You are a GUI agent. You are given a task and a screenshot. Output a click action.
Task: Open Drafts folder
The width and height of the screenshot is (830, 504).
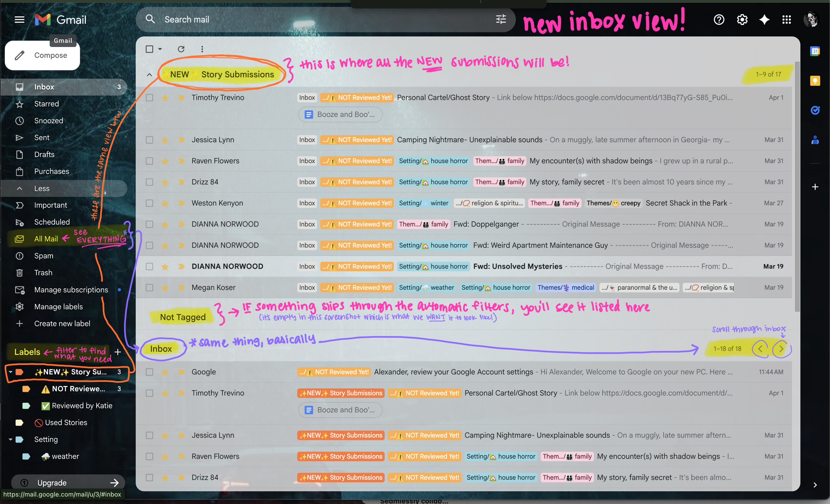[64, 155]
